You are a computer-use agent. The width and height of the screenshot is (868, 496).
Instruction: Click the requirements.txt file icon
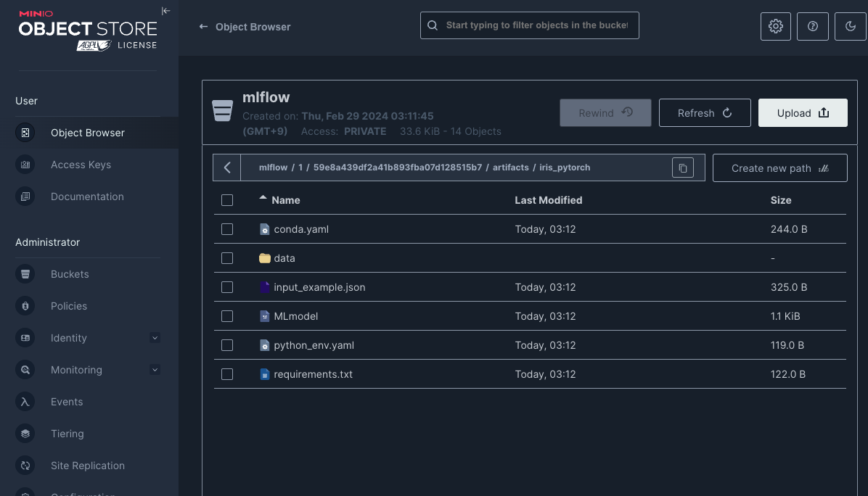pyautogui.click(x=265, y=374)
